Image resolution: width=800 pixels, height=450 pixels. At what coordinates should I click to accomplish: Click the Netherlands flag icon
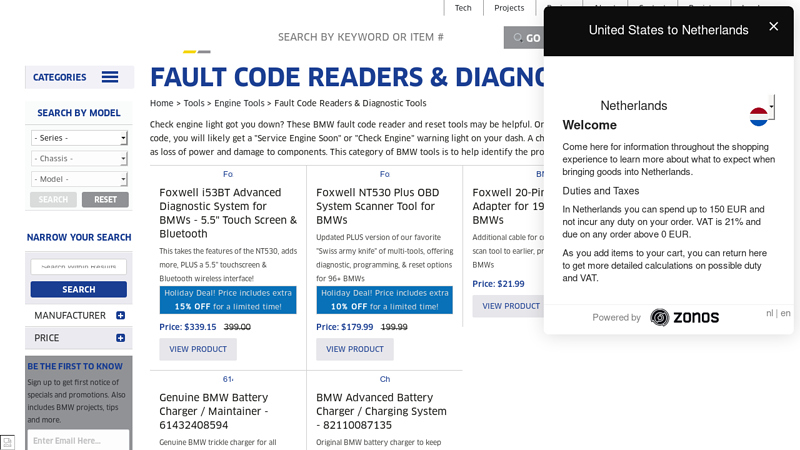[759, 116]
